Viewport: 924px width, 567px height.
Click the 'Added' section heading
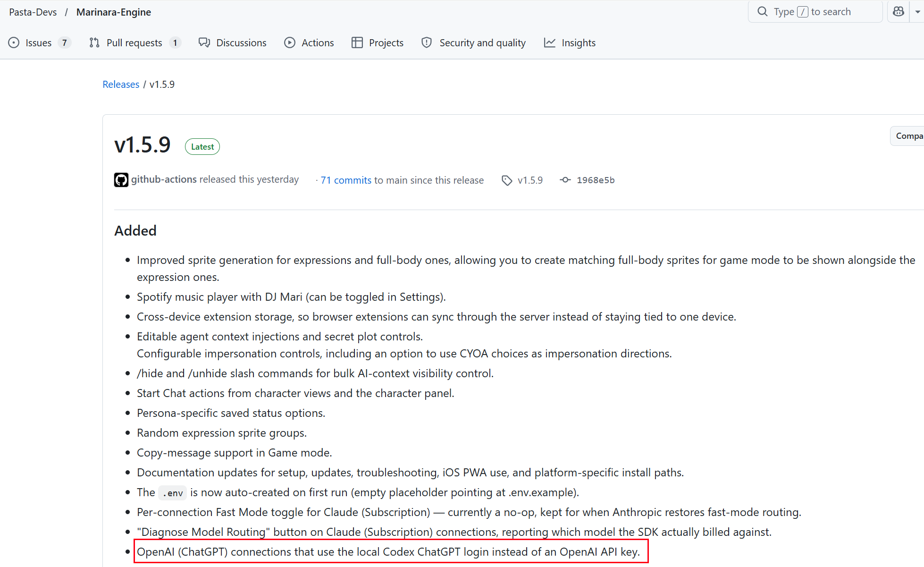coord(135,231)
